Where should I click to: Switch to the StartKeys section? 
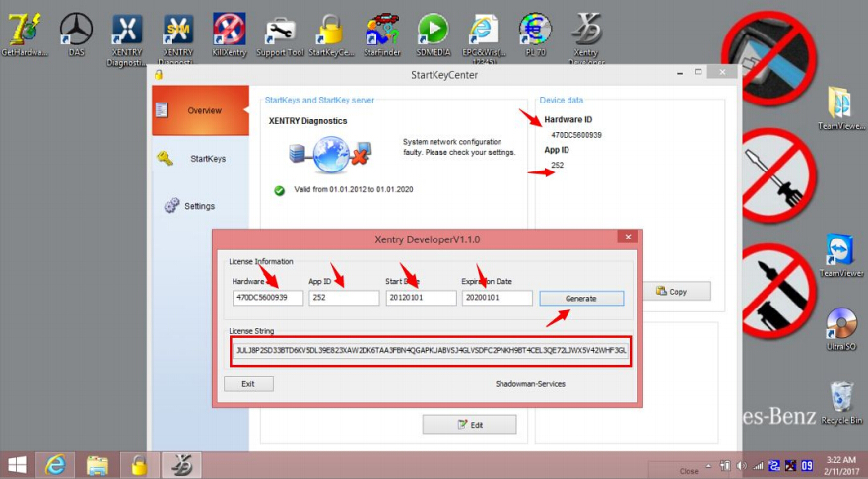click(200, 159)
